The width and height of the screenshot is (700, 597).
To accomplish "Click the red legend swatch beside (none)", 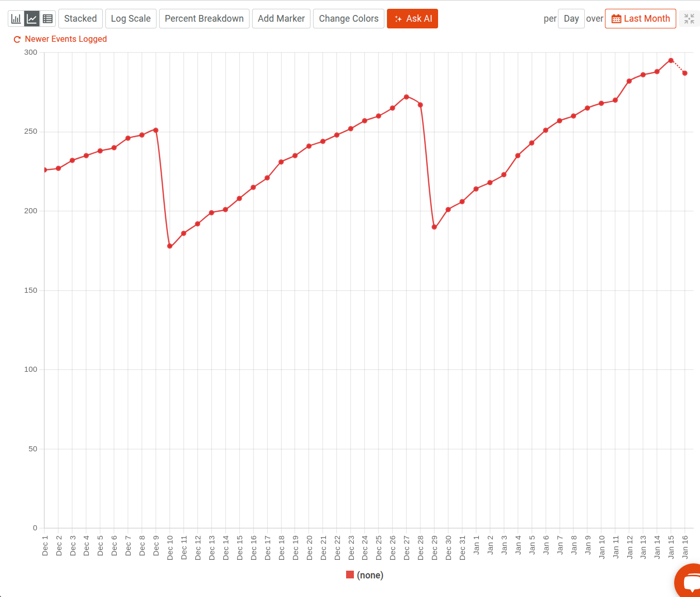I will 350,575.
